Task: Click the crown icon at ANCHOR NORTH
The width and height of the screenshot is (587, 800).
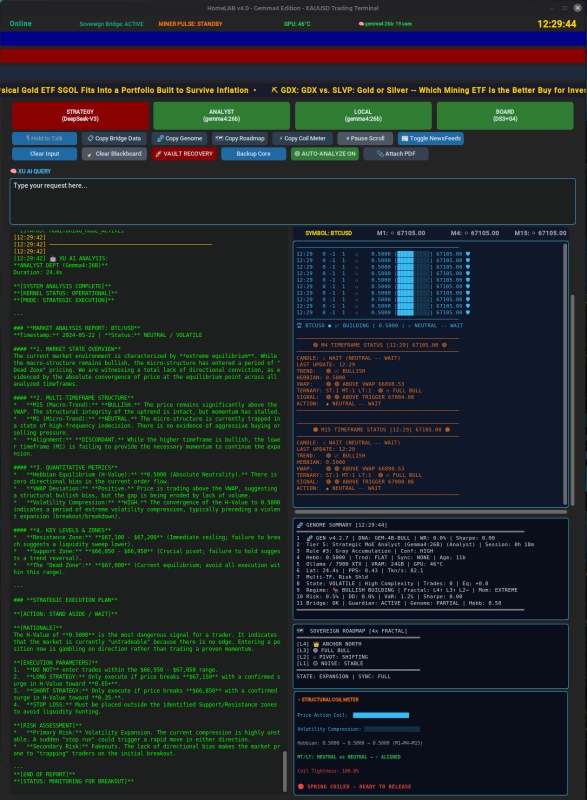Action: click(x=316, y=644)
